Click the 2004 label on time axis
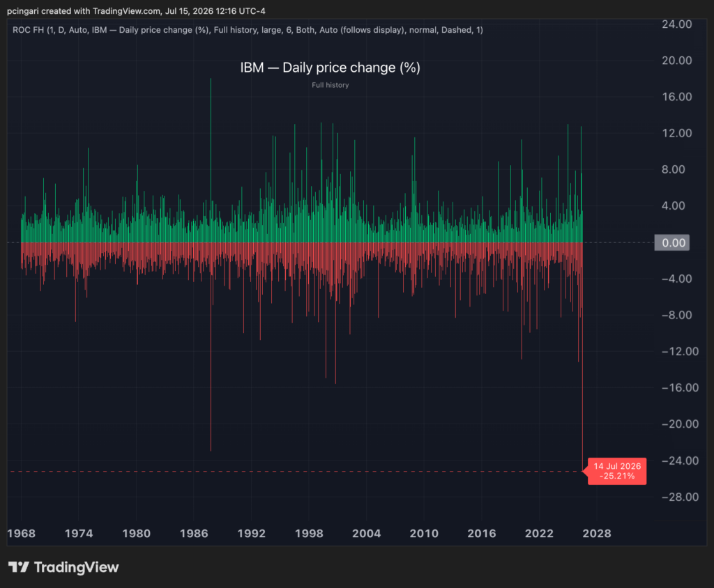The image size is (714, 588). point(366,534)
